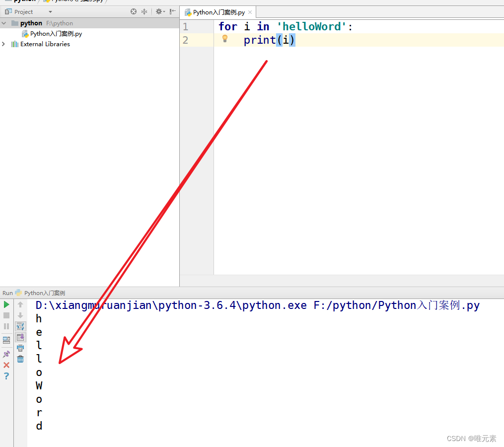This screenshot has height=447, width=504.
Task: Restore the Run panel layout
Action: coord(6,340)
